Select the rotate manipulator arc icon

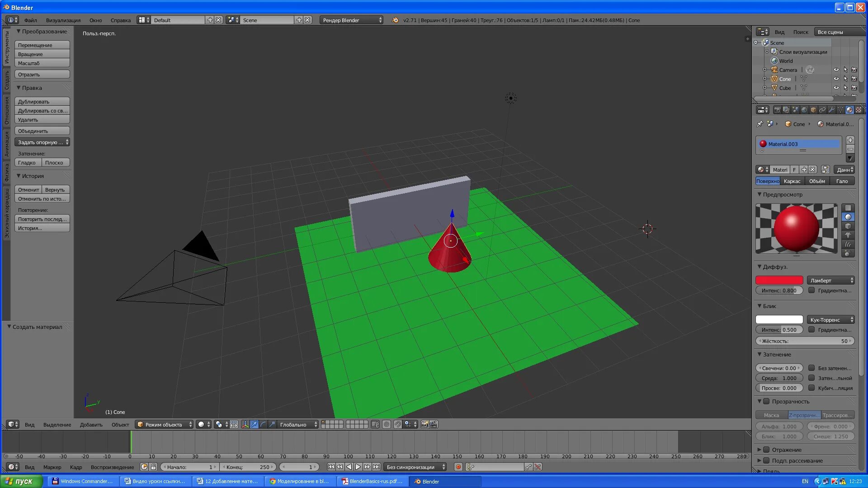263,424
